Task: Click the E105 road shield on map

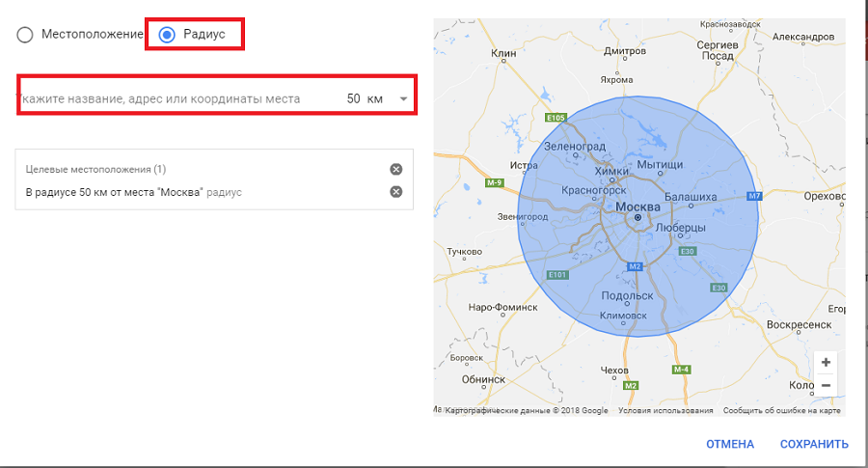Action: pyautogui.click(x=555, y=118)
